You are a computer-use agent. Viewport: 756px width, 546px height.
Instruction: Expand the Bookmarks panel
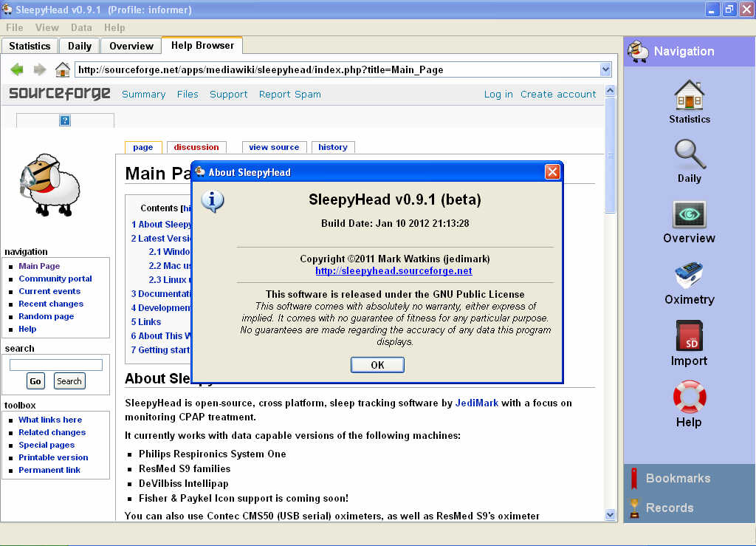pyautogui.click(x=679, y=478)
